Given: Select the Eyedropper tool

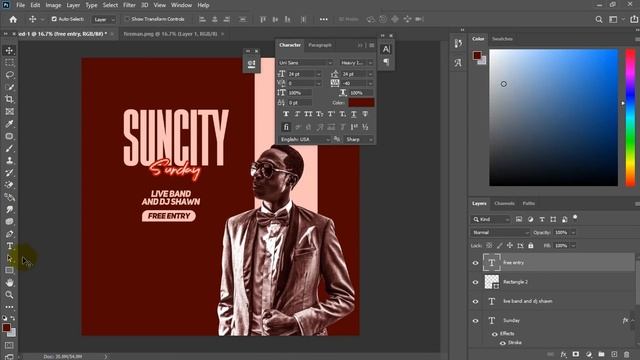Looking at the screenshot, I should click(x=9, y=124).
